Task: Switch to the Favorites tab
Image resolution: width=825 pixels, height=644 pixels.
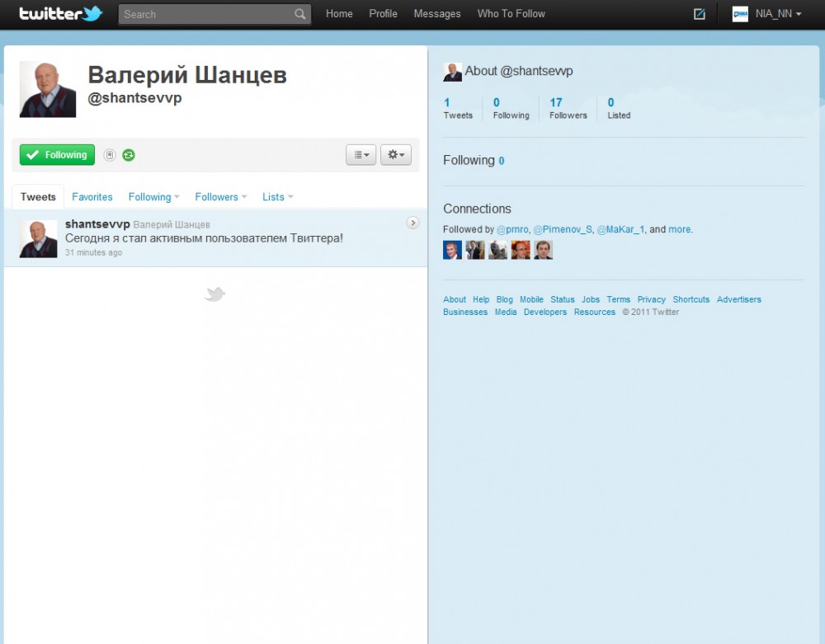Action: point(92,197)
